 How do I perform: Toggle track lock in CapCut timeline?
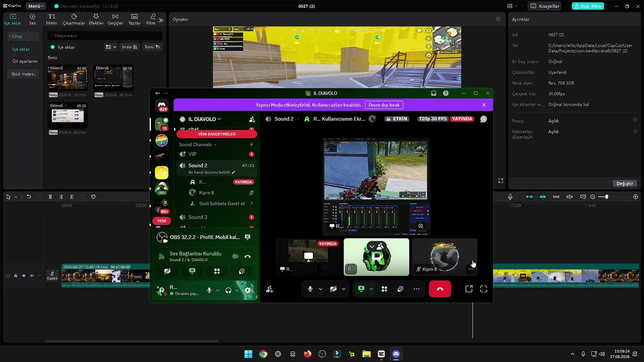16,276
